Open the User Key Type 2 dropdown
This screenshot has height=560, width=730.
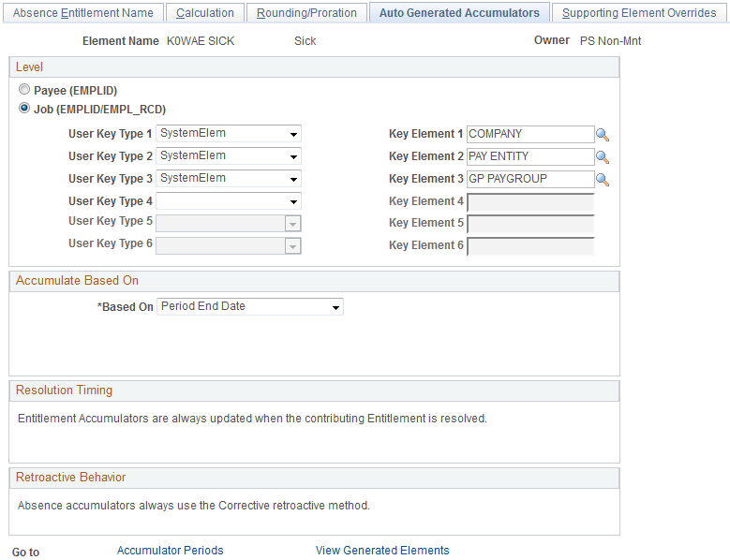(229, 155)
